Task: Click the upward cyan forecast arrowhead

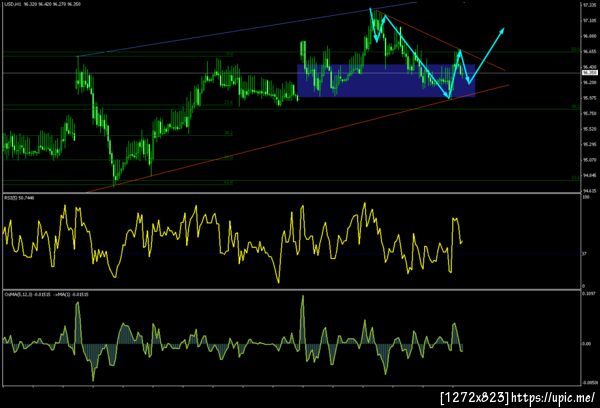Action: (x=502, y=31)
